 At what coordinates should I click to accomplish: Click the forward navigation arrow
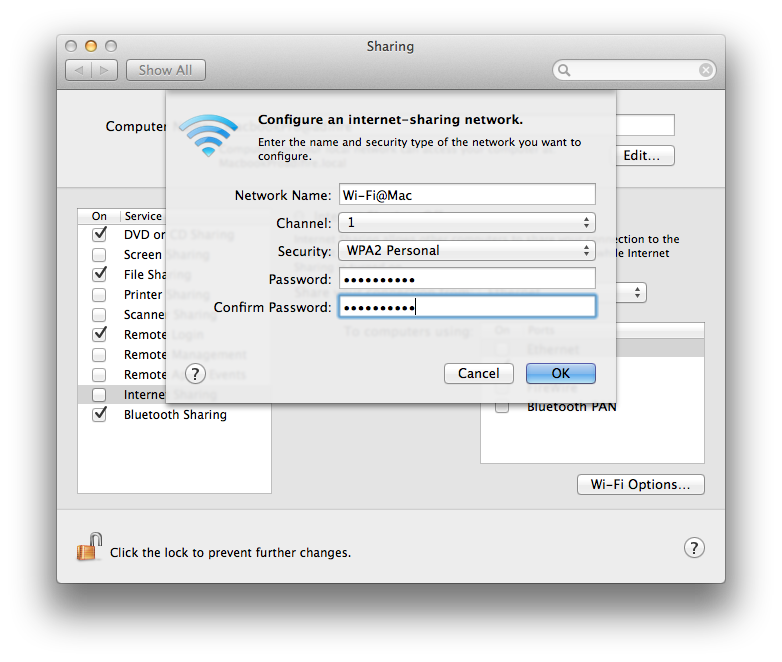[106, 70]
